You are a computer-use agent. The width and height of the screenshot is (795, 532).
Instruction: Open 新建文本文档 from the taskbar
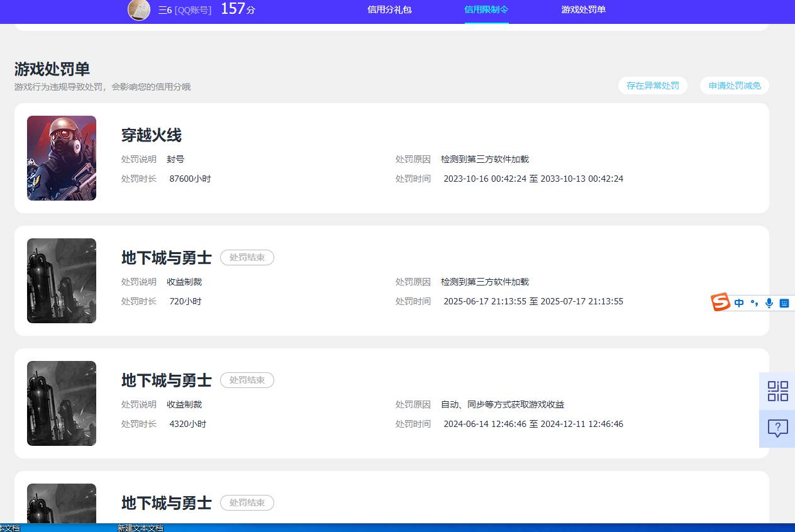(x=140, y=528)
